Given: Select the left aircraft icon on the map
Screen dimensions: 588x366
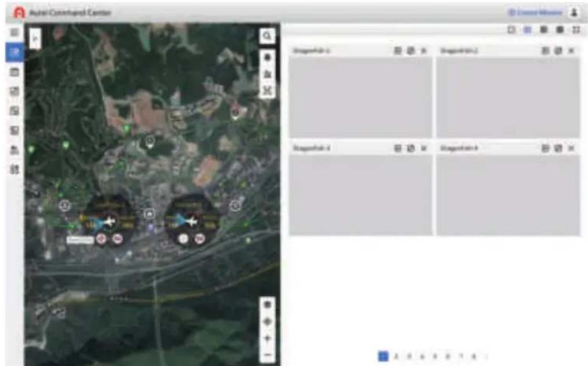Looking at the screenshot, I should [x=109, y=222].
